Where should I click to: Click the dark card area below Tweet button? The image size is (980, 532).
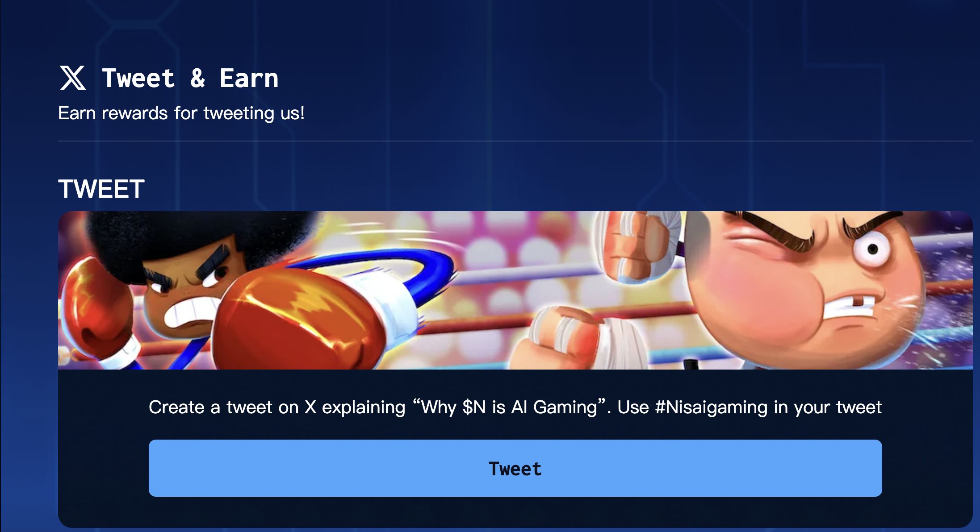[x=515, y=512]
